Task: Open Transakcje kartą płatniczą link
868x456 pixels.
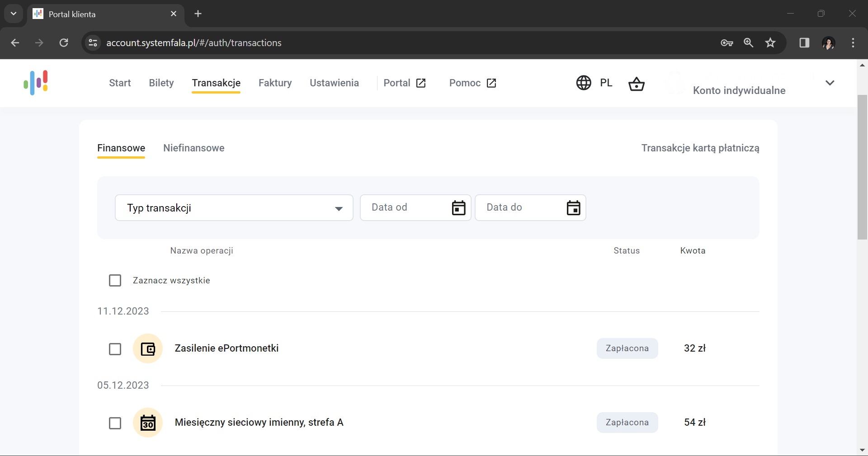Action: click(x=700, y=148)
